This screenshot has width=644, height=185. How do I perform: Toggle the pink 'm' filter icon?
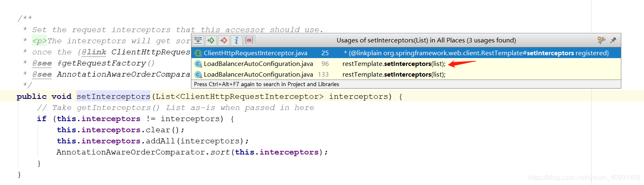pyautogui.click(x=249, y=40)
